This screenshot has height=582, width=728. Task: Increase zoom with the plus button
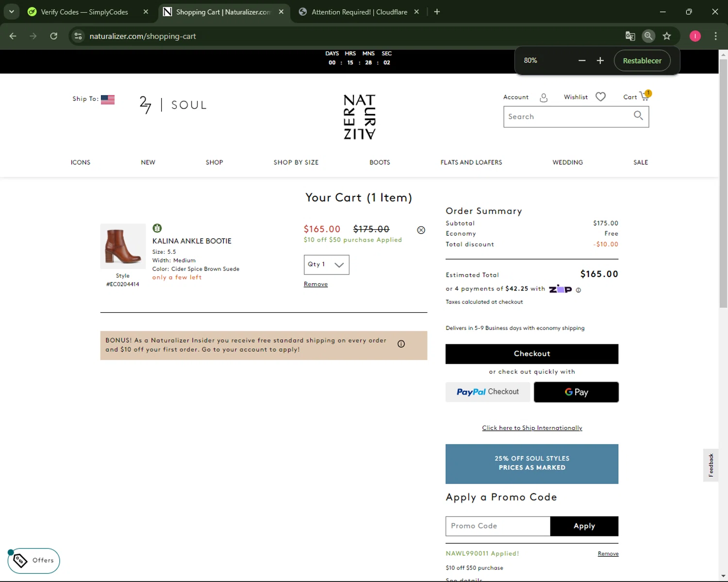click(x=600, y=61)
